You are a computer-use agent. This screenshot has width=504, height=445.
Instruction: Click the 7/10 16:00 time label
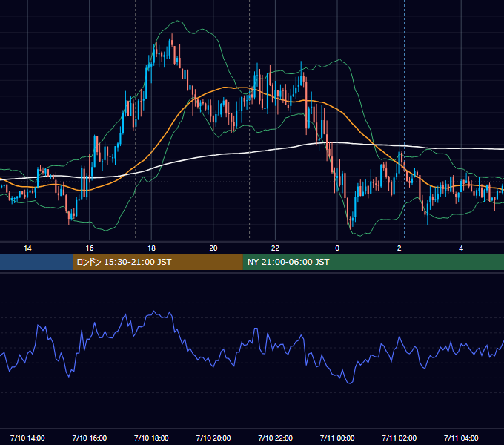[x=90, y=438]
